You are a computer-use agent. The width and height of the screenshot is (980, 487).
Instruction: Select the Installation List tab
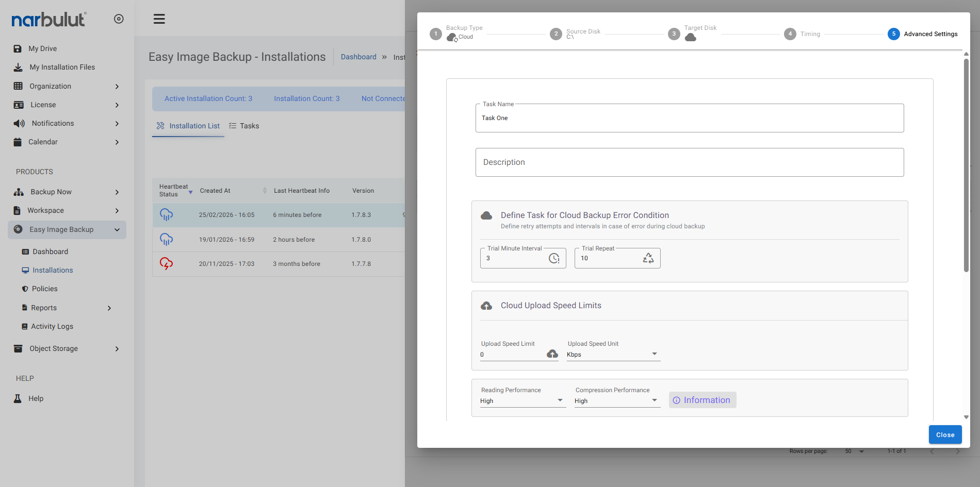(188, 126)
